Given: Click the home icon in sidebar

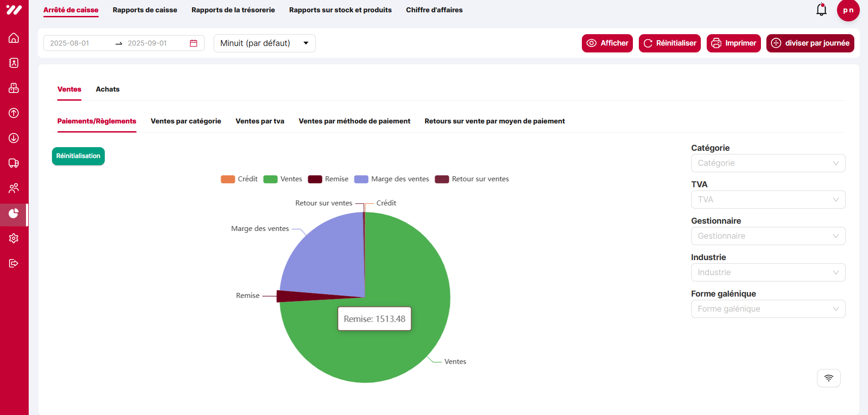Looking at the screenshot, I should [14, 38].
